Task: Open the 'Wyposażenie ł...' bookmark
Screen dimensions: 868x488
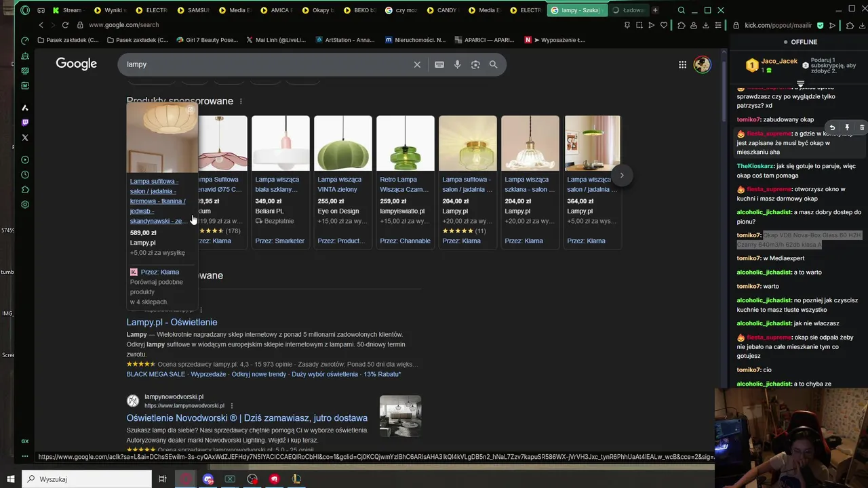Action: tap(555, 40)
